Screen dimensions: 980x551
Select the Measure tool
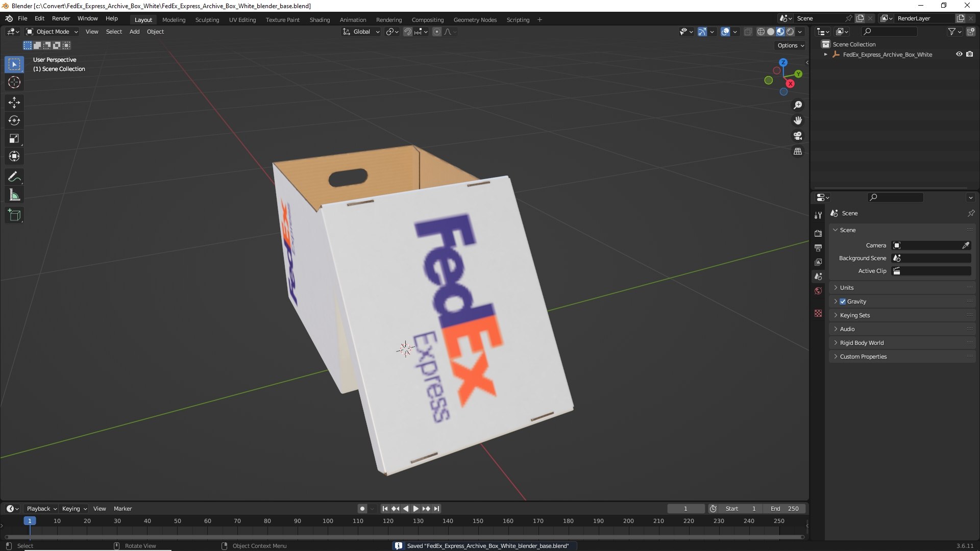point(14,195)
